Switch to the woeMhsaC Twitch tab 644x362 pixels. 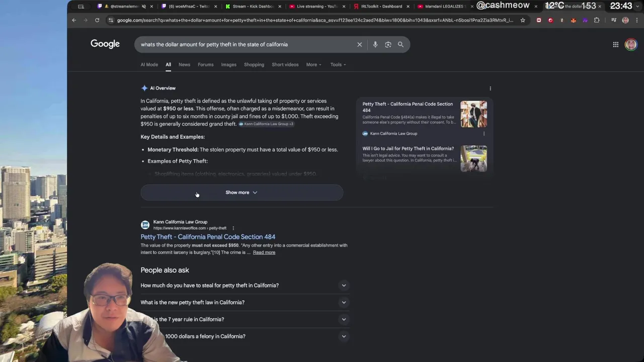(x=189, y=7)
